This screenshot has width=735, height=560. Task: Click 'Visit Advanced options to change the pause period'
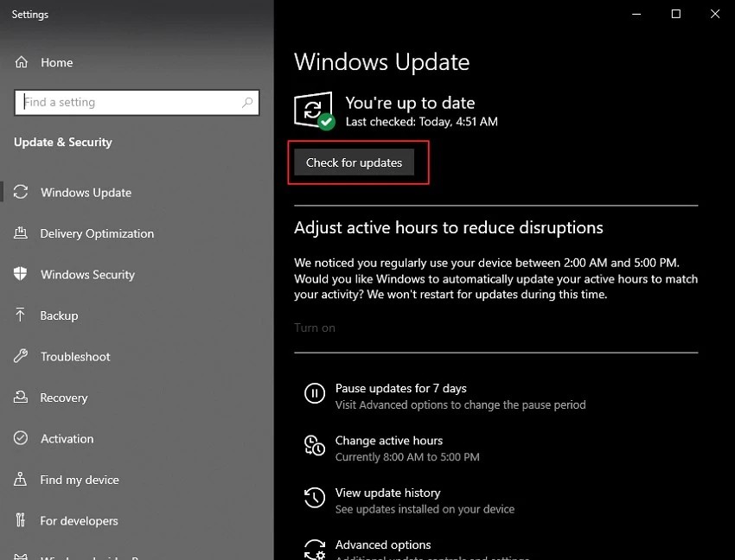point(460,405)
